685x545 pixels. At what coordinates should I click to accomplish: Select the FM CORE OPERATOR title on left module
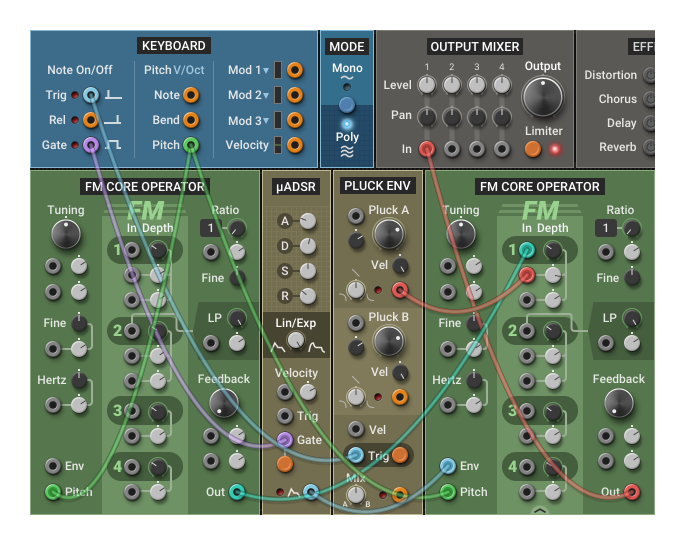click(143, 186)
